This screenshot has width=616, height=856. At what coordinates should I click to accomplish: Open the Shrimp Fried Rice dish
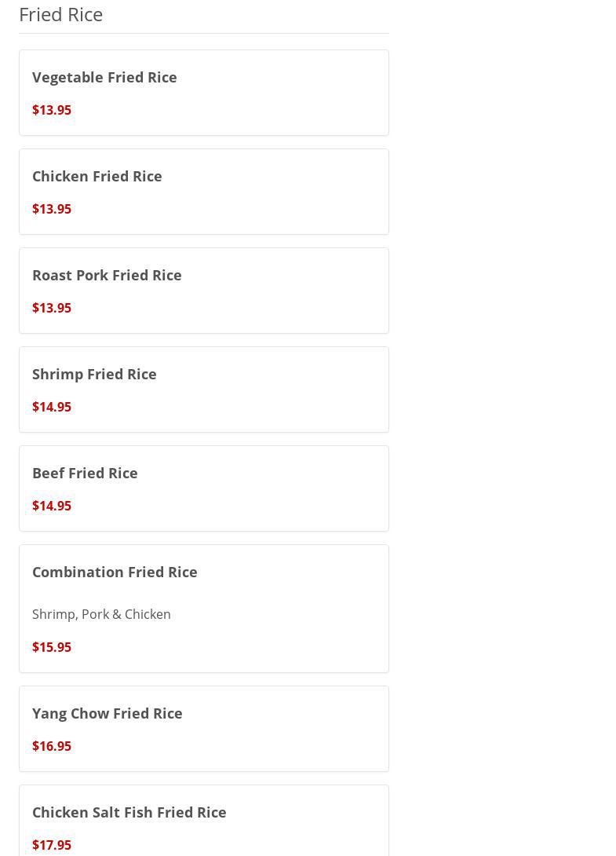94,374
